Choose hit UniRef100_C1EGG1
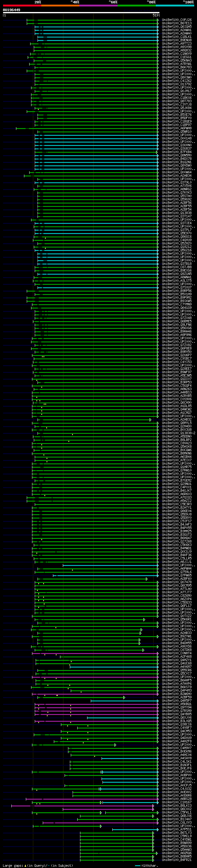This screenshot has width=197, height=868. [176, 57]
